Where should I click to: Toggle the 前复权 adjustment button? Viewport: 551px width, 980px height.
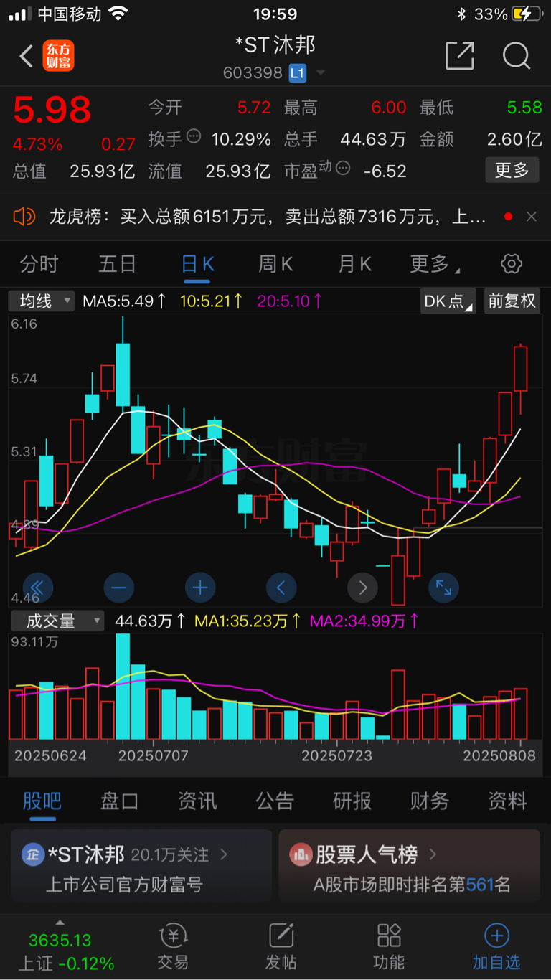[x=512, y=301]
